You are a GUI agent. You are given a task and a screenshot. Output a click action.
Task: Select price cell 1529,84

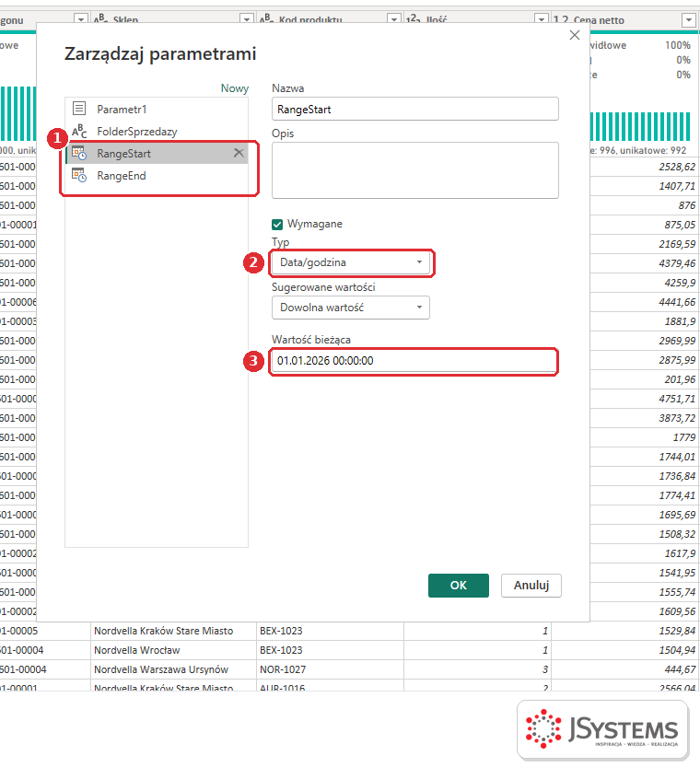625,631
